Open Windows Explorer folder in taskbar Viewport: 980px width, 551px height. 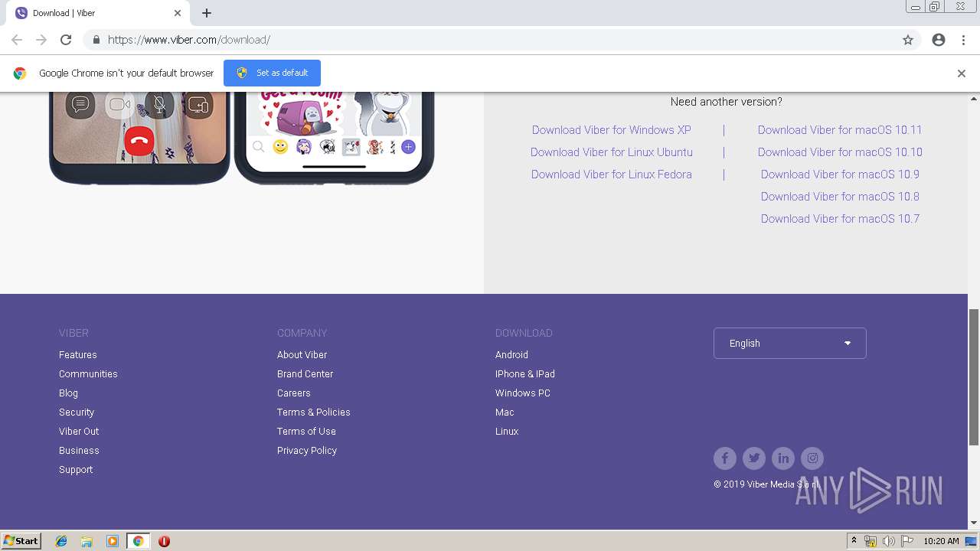(x=87, y=541)
